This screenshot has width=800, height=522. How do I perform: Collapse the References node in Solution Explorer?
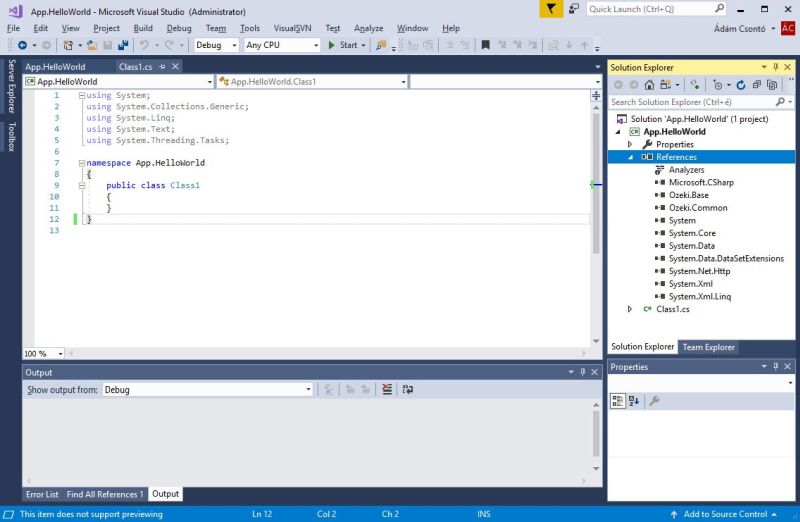(x=631, y=157)
